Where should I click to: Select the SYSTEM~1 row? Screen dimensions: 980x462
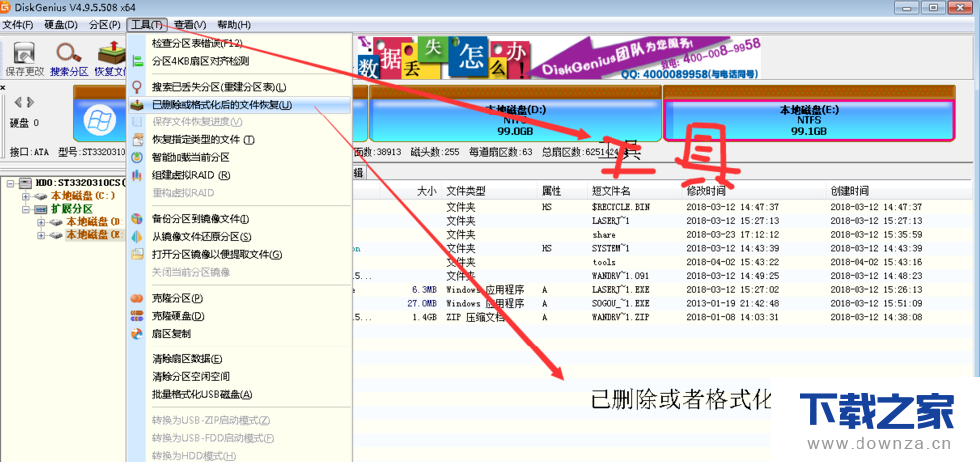coord(662,248)
